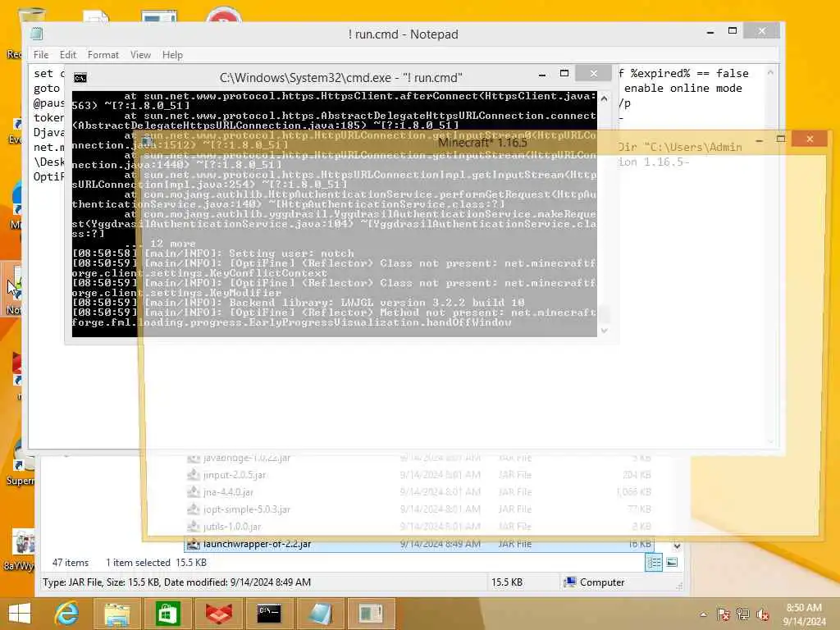Image resolution: width=840 pixels, height=630 pixels.
Task: Maximize the Minecraft 1.16.5 window
Action: [x=781, y=139]
